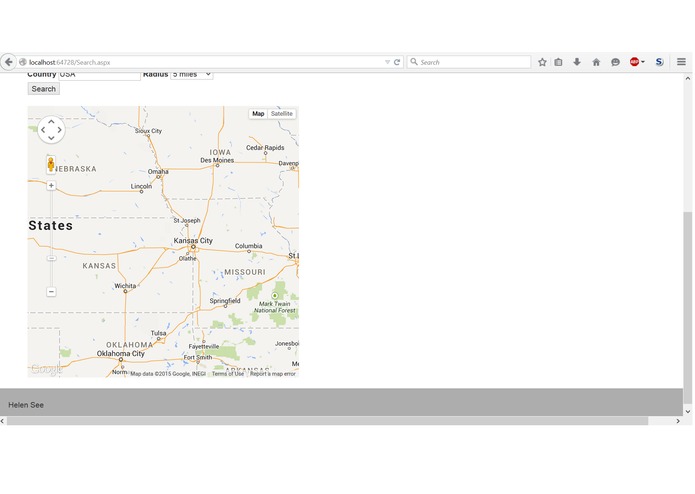Click St Joseph label on map
Screen dimensions: 695x494
tap(187, 220)
